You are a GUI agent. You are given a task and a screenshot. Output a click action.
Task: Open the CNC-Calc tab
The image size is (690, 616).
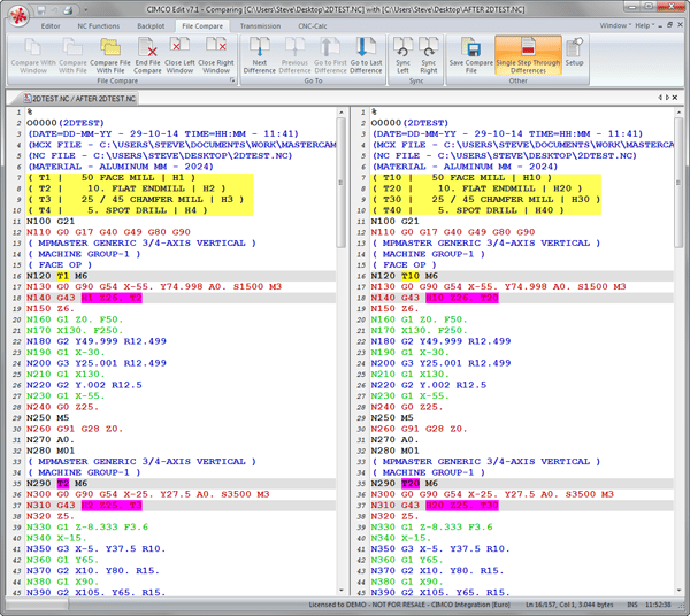312,26
